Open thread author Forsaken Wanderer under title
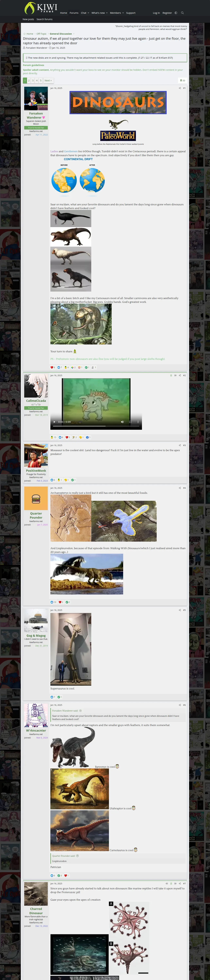This screenshot has width=210, height=980. (37, 48)
